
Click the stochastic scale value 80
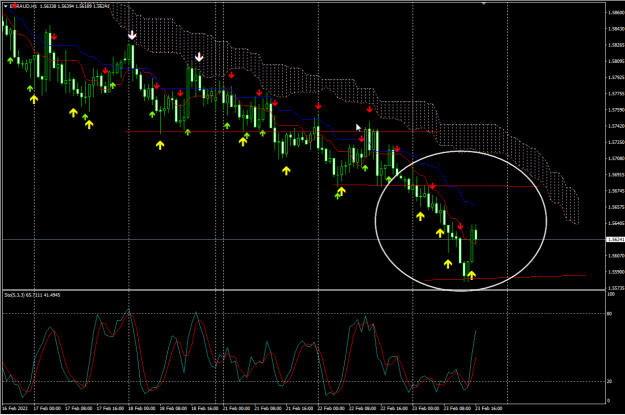coord(609,314)
